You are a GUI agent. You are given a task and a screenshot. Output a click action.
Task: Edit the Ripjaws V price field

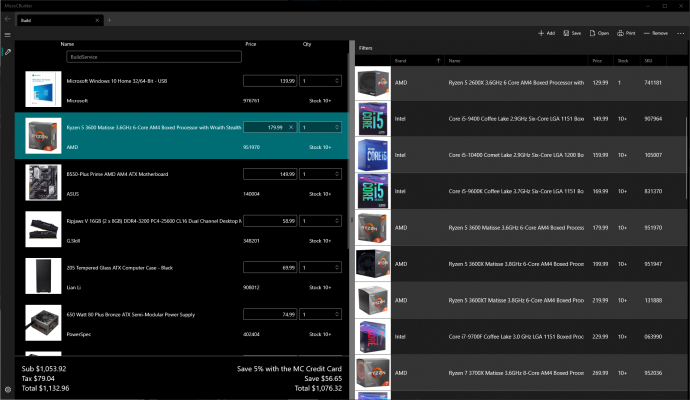coord(270,221)
